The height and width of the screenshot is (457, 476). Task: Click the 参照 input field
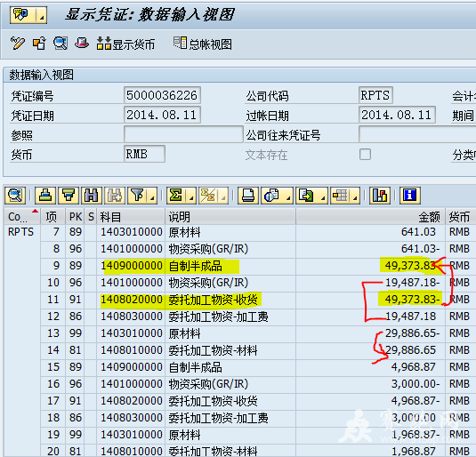coord(183,134)
